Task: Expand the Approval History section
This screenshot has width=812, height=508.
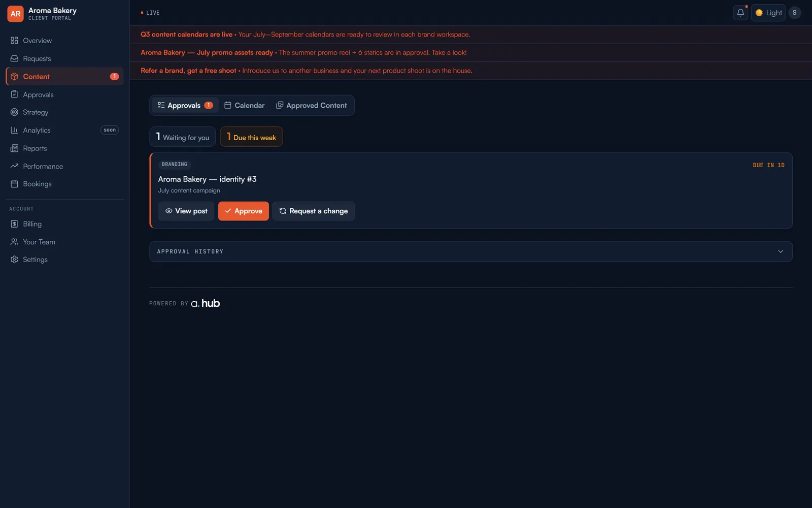Action: (471, 251)
